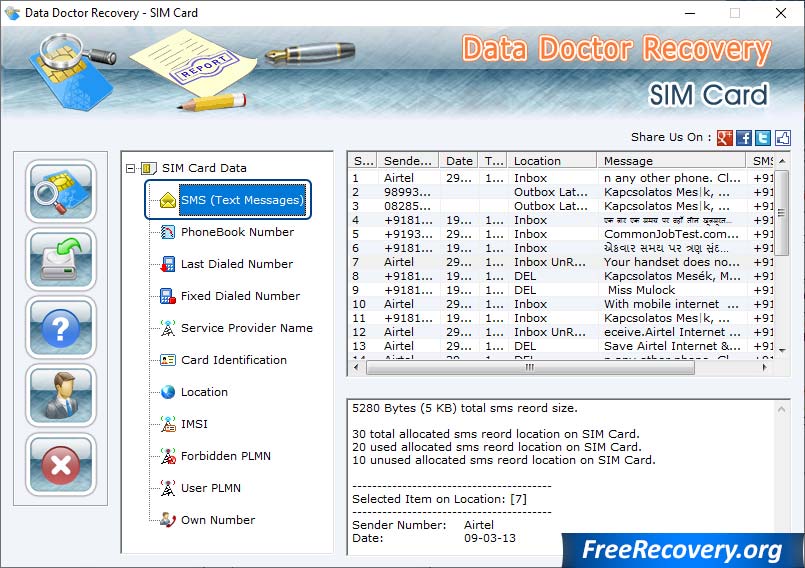Viewport: 805px width, 568px height.
Task: Click the SIM card search scan button
Action: [x=61, y=191]
